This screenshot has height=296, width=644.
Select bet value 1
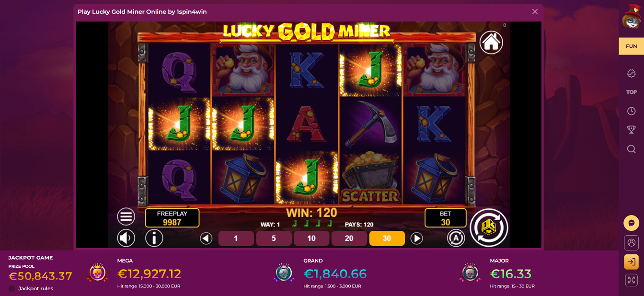pyautogui.click(x=236, y=238)
